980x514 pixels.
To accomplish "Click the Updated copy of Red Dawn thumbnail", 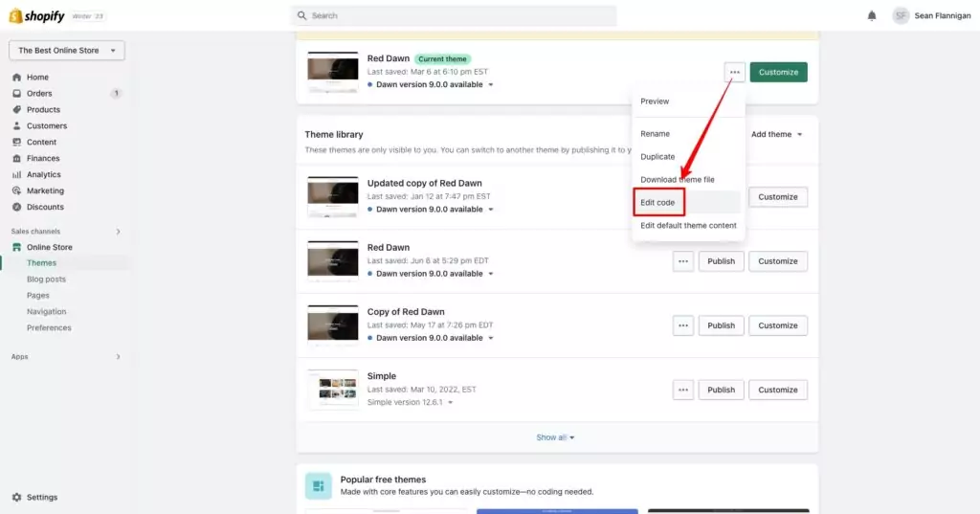I will 332,197.
